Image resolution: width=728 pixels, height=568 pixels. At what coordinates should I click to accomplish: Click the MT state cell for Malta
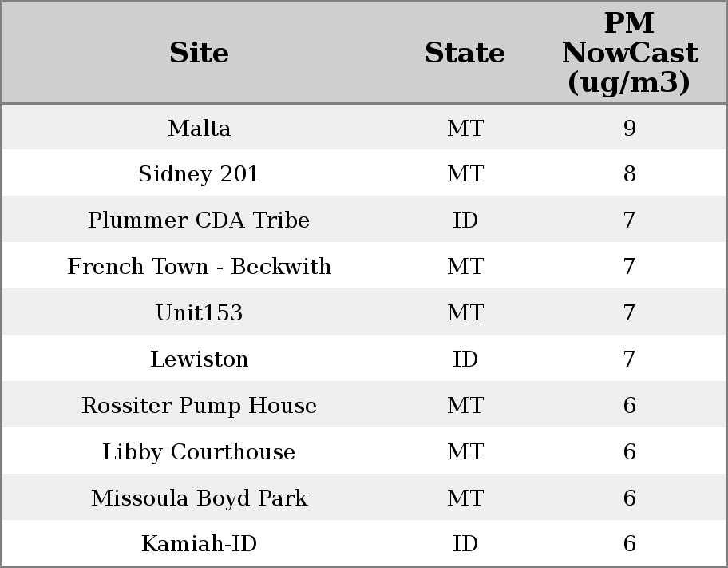(465, 128)
